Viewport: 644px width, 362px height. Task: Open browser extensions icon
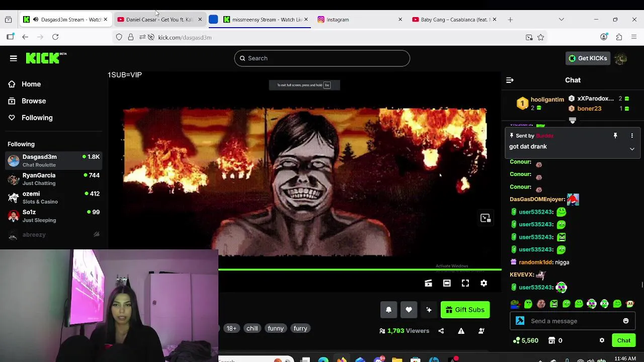point(619,37)
